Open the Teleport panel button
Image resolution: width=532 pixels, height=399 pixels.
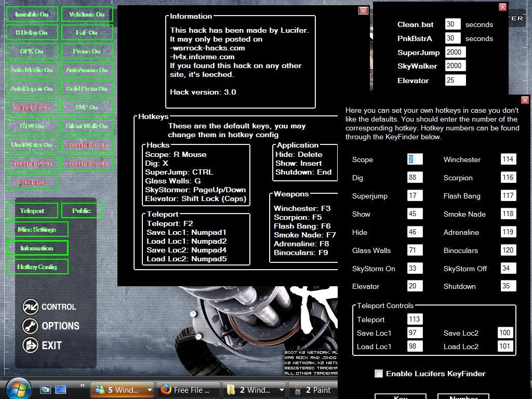[32, 211]
